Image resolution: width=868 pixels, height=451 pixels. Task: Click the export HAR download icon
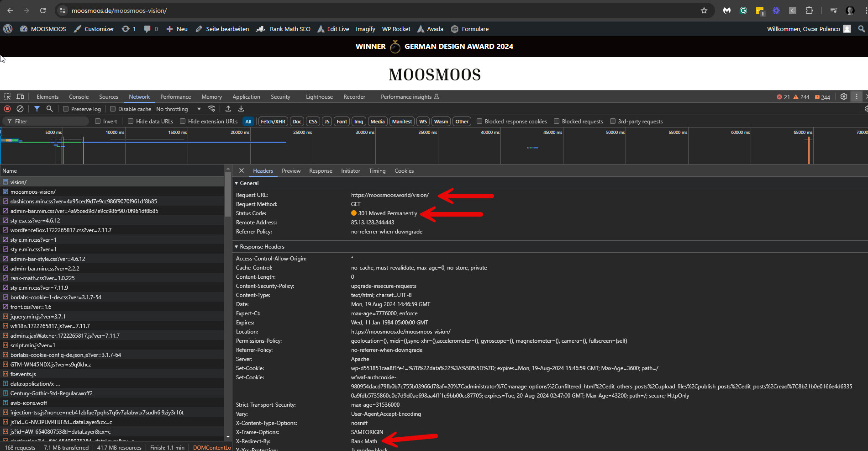241,109
